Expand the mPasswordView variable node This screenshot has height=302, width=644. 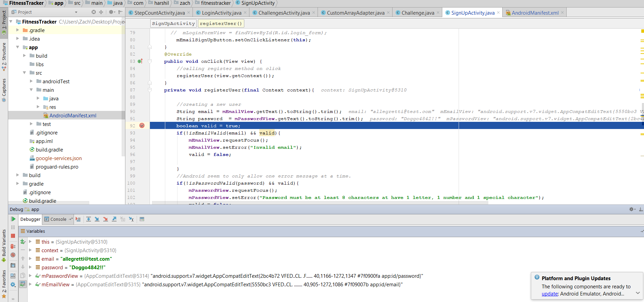(x=30, y=276)
